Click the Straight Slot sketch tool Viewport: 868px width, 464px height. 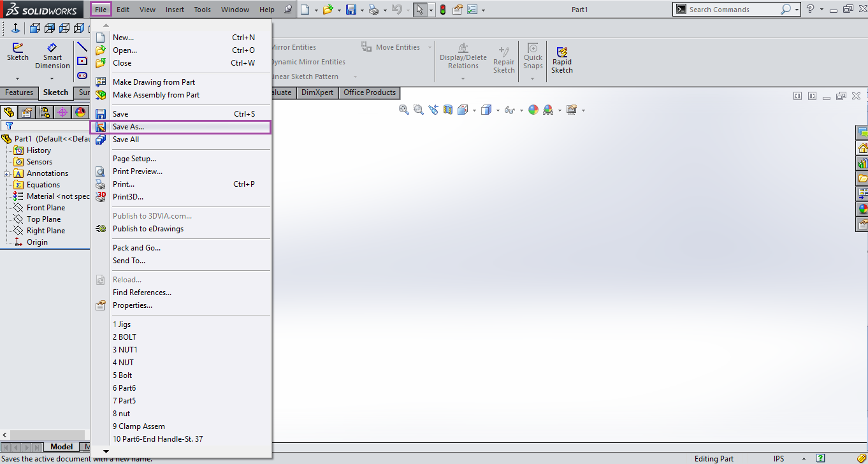click(82, 75)
